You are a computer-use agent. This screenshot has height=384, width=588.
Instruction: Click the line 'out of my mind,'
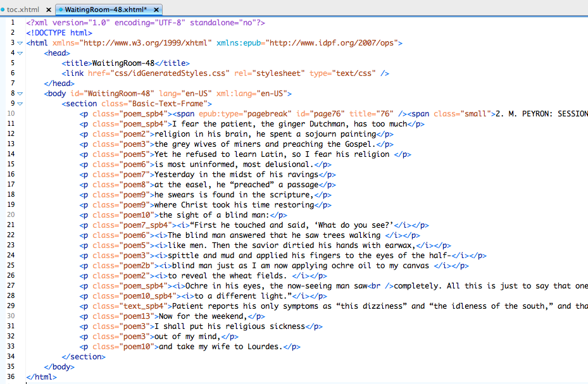coord(159,337)
